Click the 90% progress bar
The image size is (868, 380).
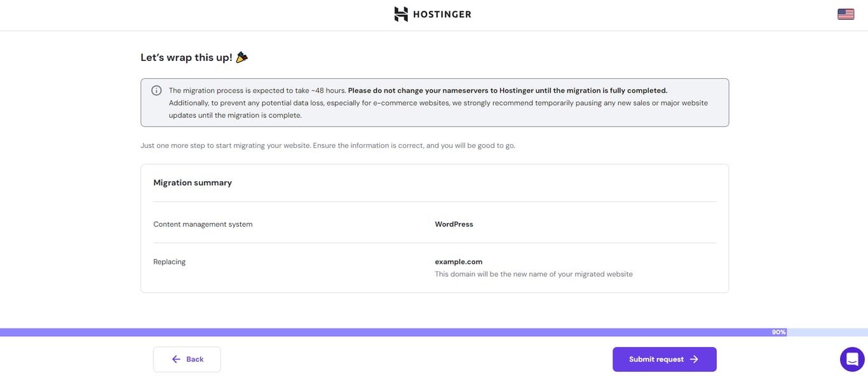point(778,332)
